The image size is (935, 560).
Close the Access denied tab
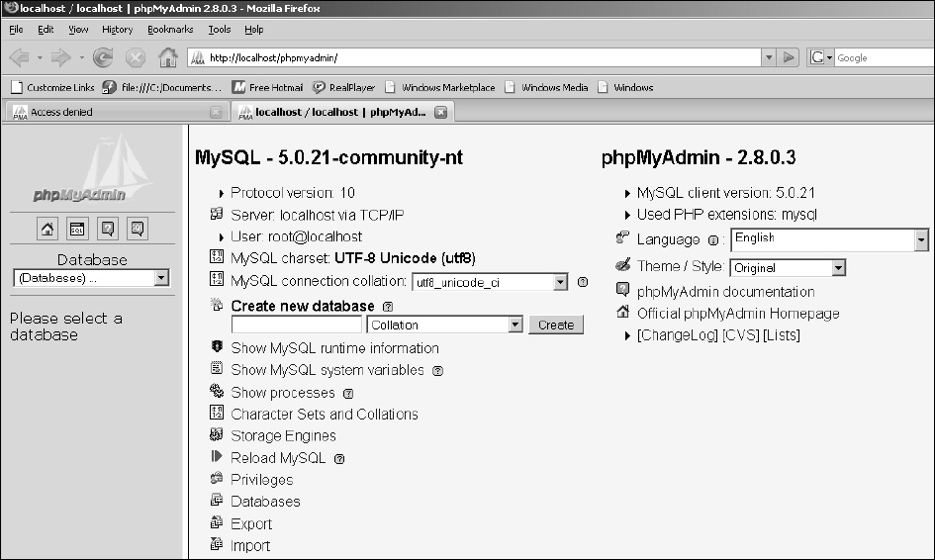coord(216,112)
